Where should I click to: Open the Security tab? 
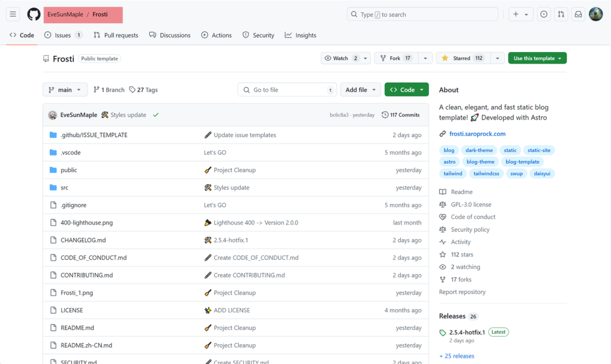(258, 35)
